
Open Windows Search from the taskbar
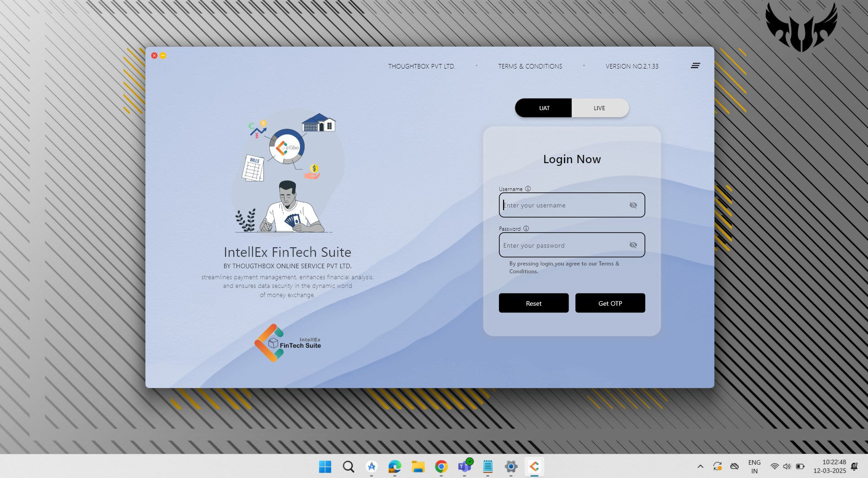(348, 467)
